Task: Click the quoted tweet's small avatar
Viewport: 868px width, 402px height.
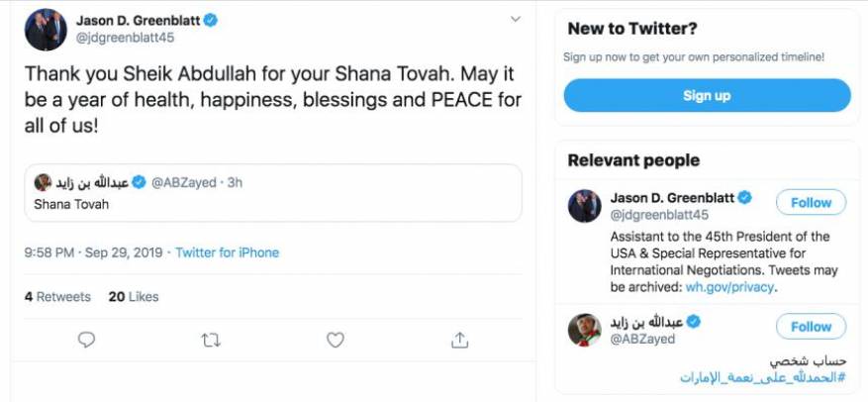Action: (x=43, y=182)
